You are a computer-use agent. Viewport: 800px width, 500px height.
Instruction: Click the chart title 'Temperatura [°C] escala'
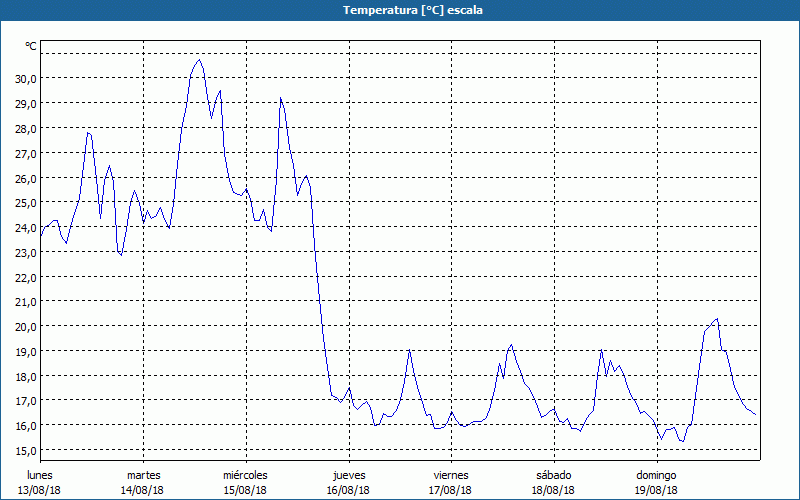(x=413, y=10)
